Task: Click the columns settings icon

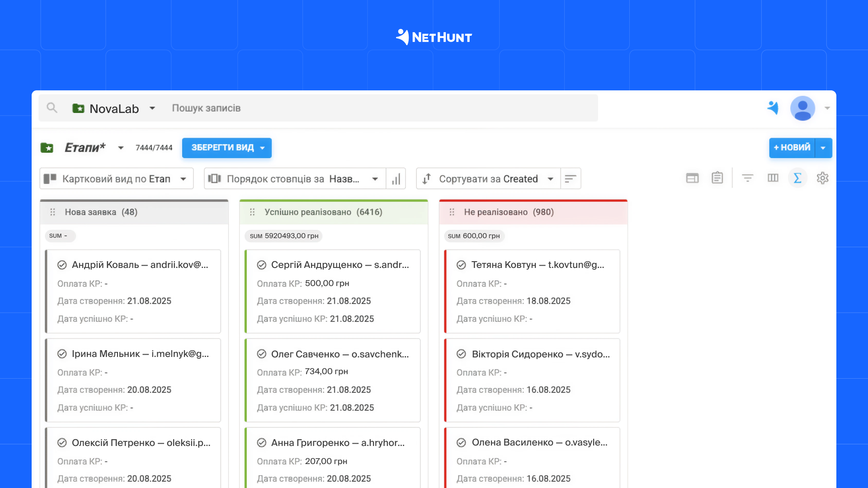Action: pos(773,178)
